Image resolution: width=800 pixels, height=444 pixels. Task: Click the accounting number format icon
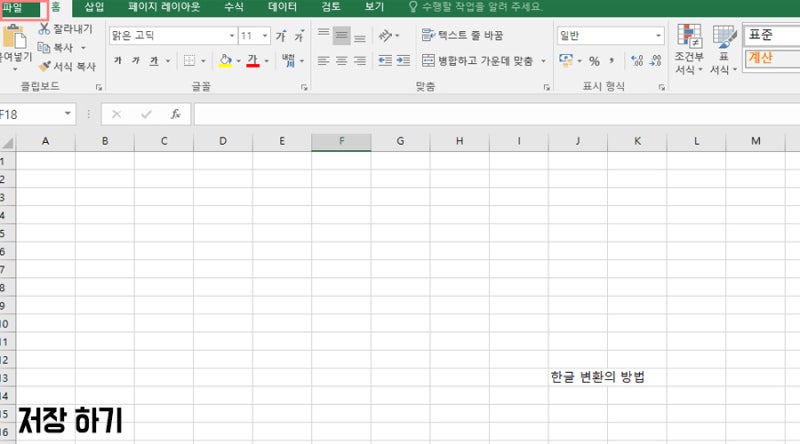point(566,60)
